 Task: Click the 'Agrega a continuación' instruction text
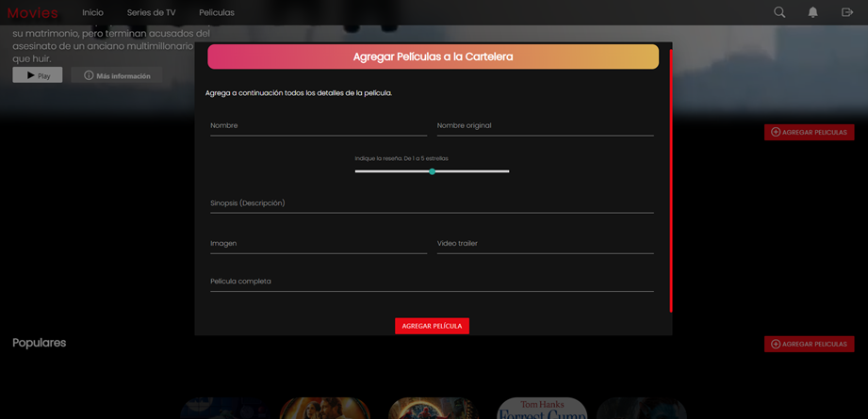click(x=299, y=93)
